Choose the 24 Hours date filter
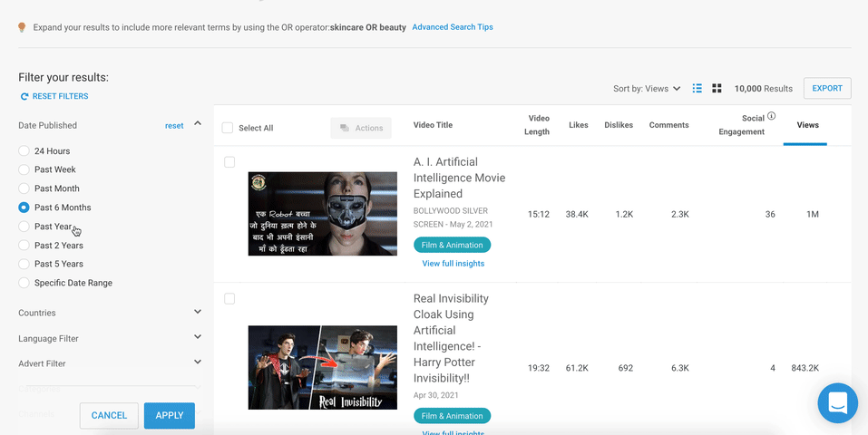This screenshot has height=435, width=868. [24, 151]
